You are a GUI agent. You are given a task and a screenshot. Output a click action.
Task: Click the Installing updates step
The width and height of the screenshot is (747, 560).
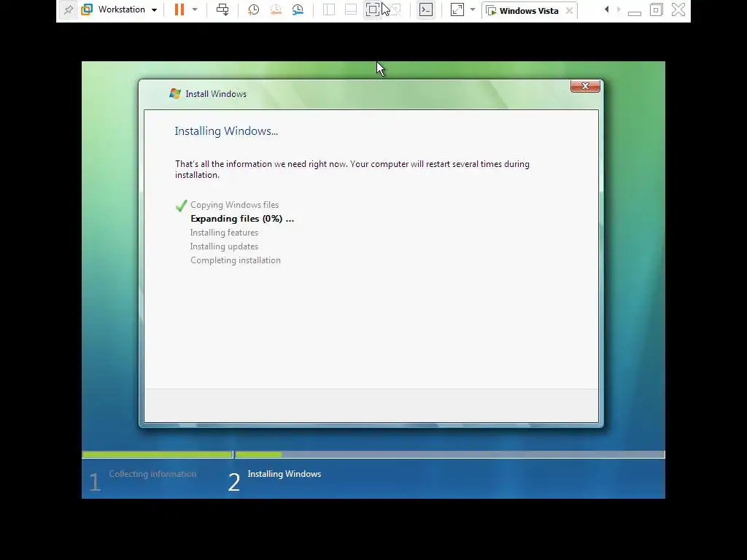pos(224,246)
